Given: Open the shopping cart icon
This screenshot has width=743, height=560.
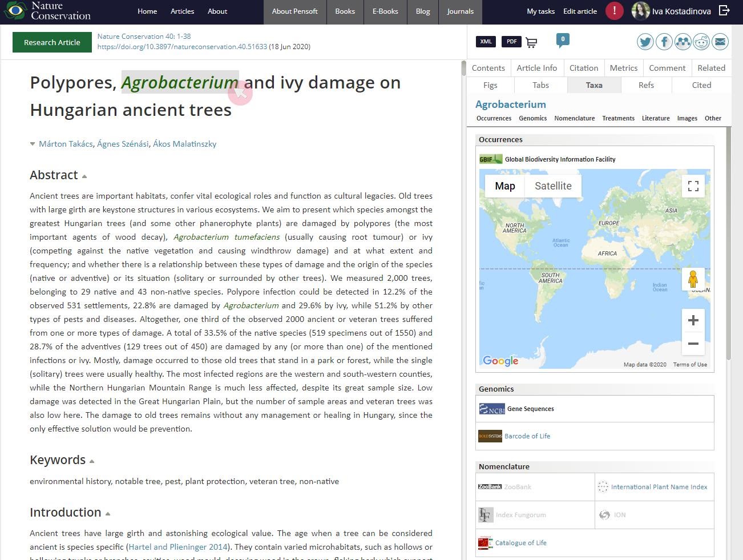Looking at the screenshot, I should coord(531,42).
